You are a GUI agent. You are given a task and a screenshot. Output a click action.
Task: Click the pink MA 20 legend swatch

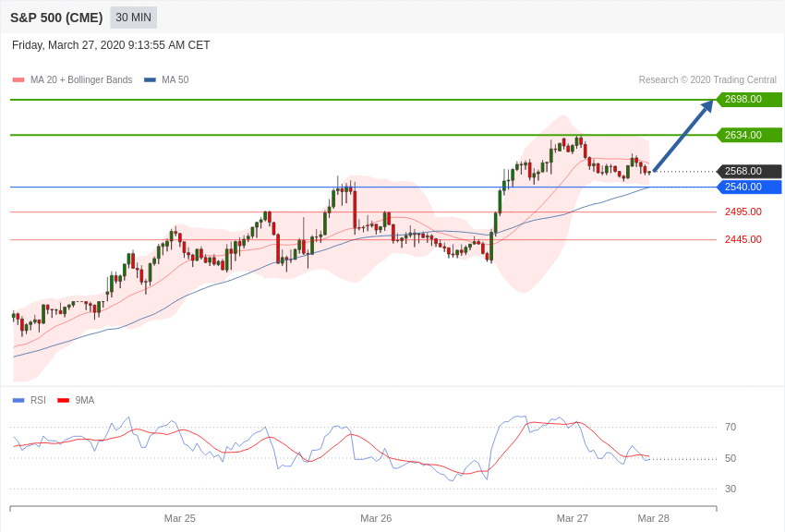click(x=18, y=80)
